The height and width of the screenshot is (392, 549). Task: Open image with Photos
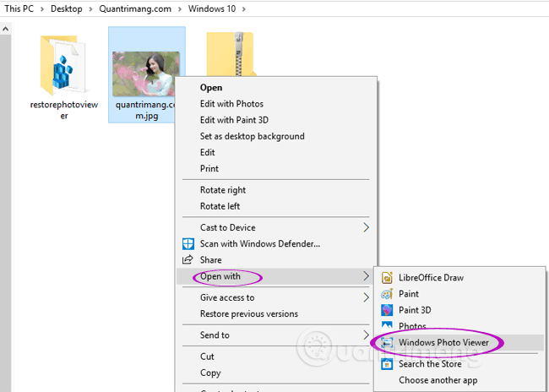coord(459,326)
